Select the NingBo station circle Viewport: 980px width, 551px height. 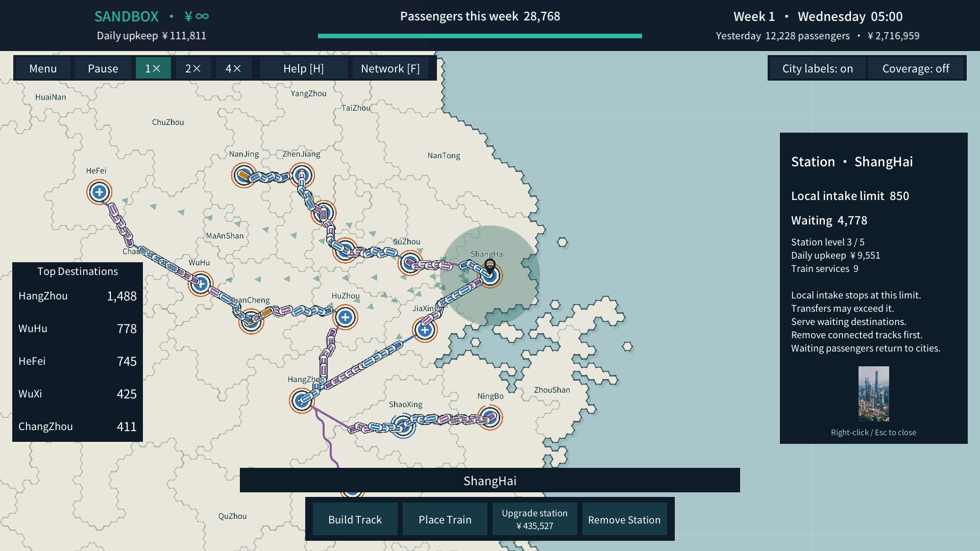click(x=491, y=417)
